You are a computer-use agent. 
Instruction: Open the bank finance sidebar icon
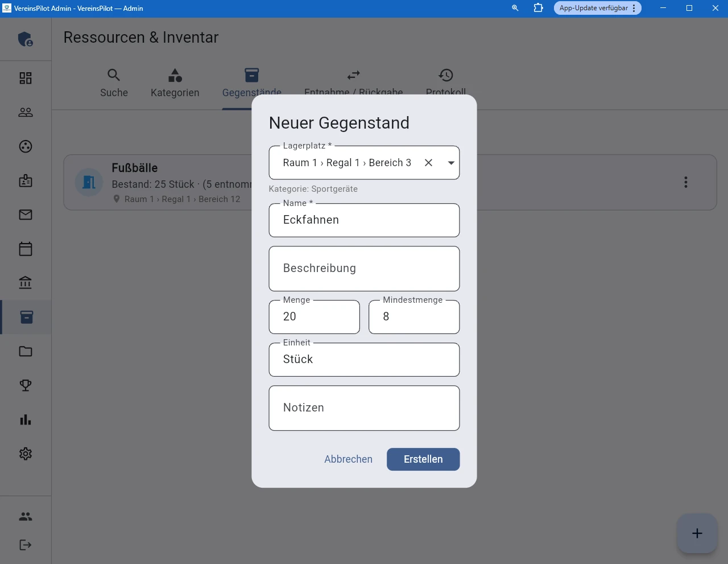pyautogui.click(x=26, y=283)
